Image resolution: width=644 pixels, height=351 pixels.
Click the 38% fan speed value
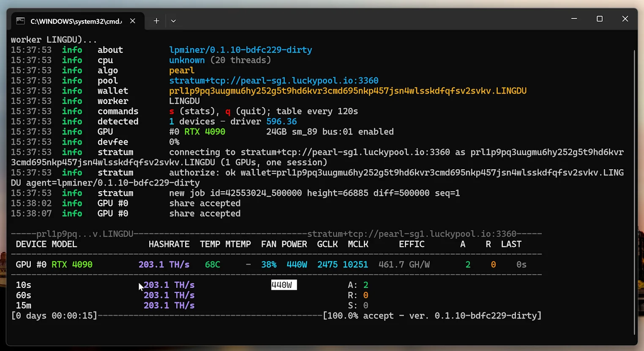coord(269,265)
